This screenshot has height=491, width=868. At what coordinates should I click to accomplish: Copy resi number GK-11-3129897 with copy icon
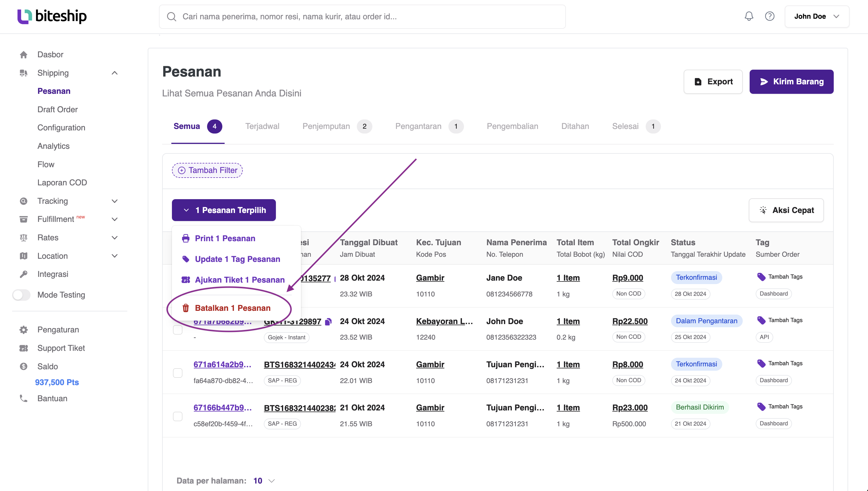coord(328,322)
